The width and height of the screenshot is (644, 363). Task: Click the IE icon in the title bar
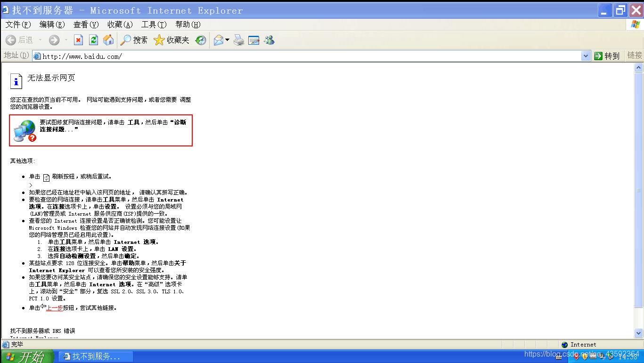point(5,10)
